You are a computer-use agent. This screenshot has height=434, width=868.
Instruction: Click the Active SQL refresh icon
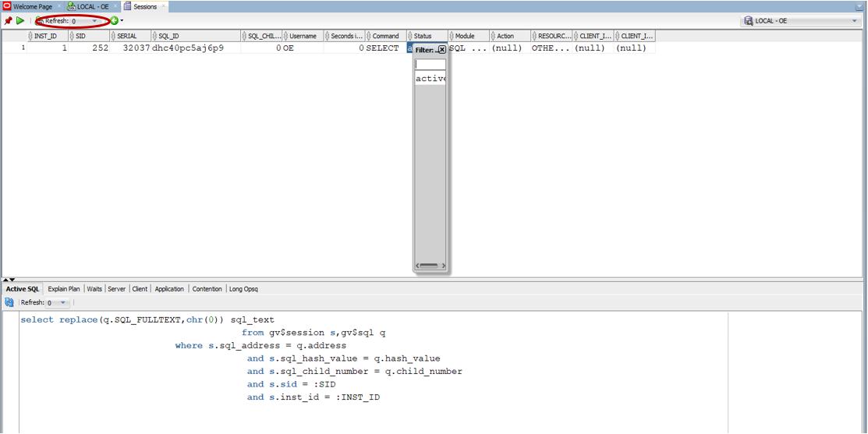click(x=9, y=302)
